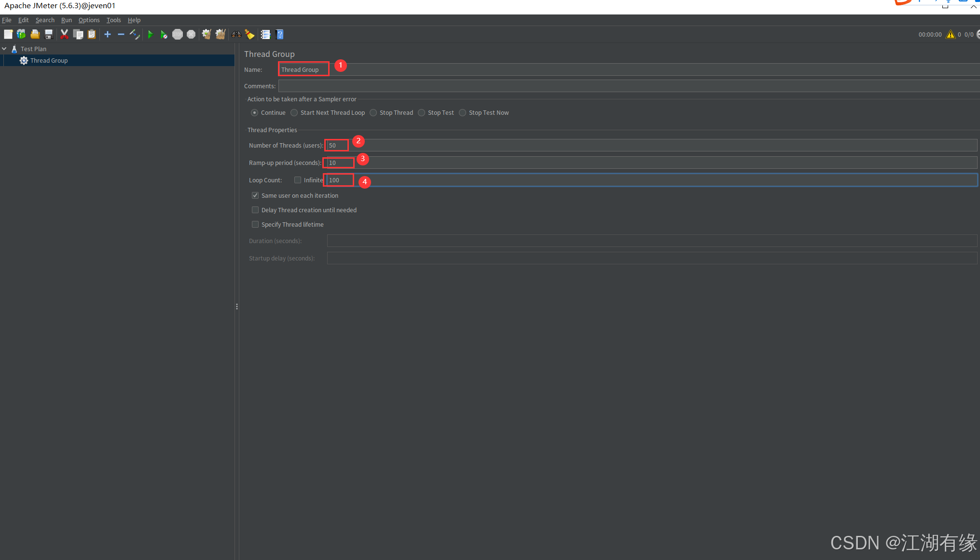The width and height of the screenshot is (980, 560).
Task: Check Delay Thread creation until needed
Action: pos(255,210)
